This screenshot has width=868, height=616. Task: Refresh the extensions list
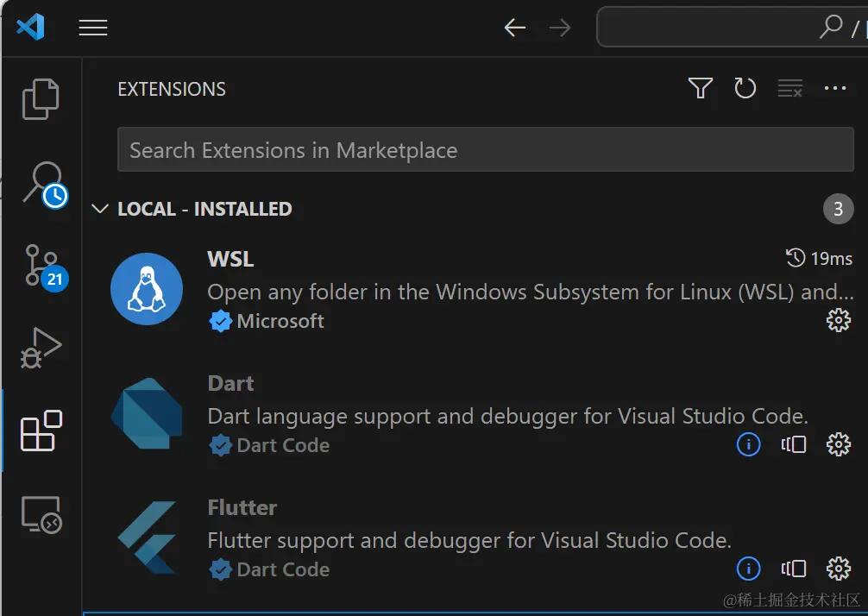[745, 88]
